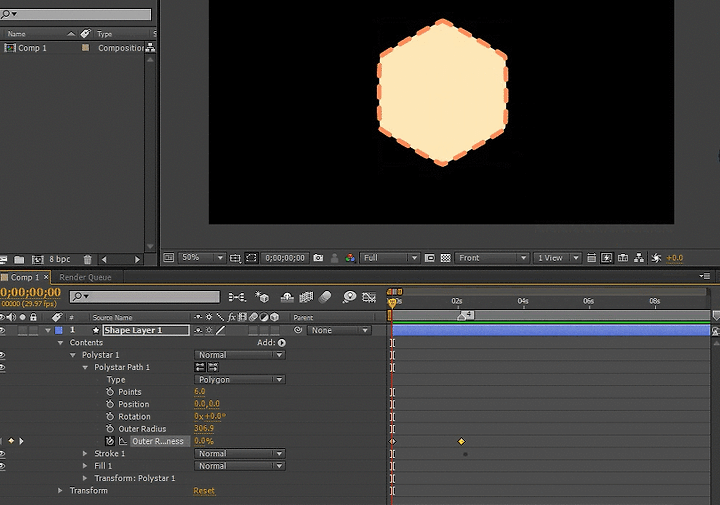Select the yellow keyframe on the timeline
720x505 pixels.
tap(461, 441)
